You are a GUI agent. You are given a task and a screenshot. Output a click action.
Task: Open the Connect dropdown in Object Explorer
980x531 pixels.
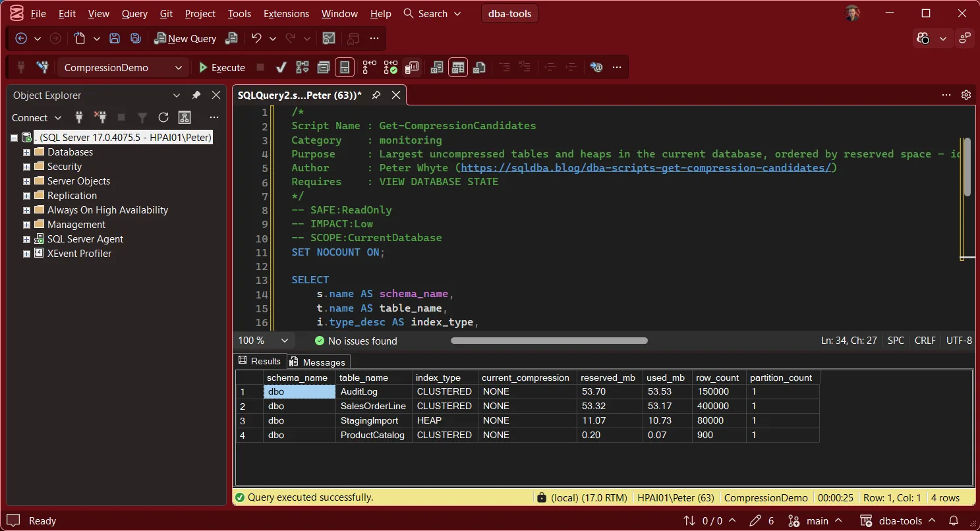click(37, 117)
